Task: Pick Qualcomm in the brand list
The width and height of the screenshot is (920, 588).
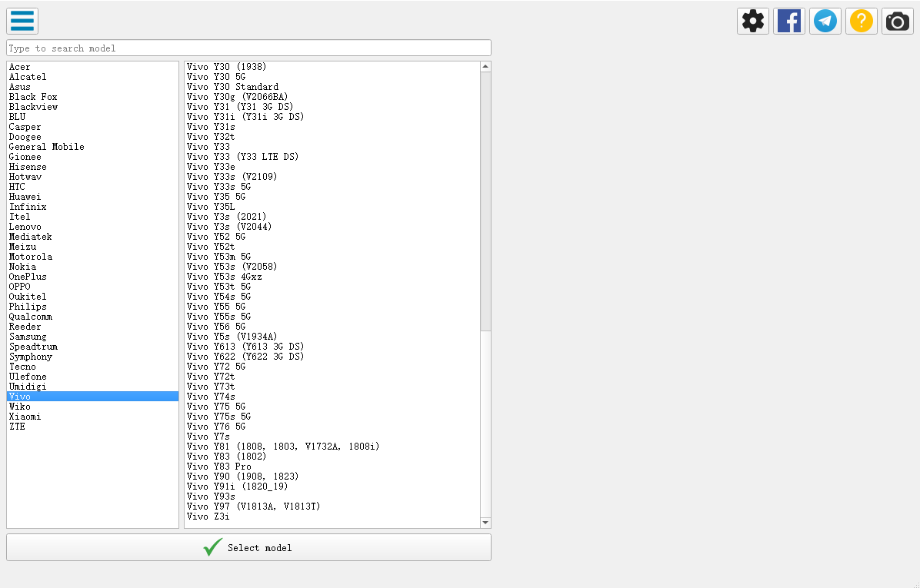Action: (31, 317)
